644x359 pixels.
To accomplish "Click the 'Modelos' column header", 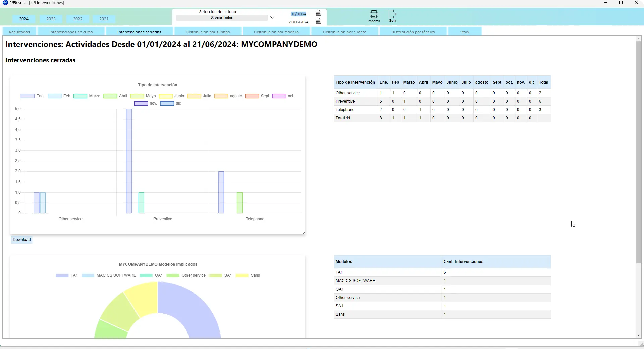I will click(388, 262).
